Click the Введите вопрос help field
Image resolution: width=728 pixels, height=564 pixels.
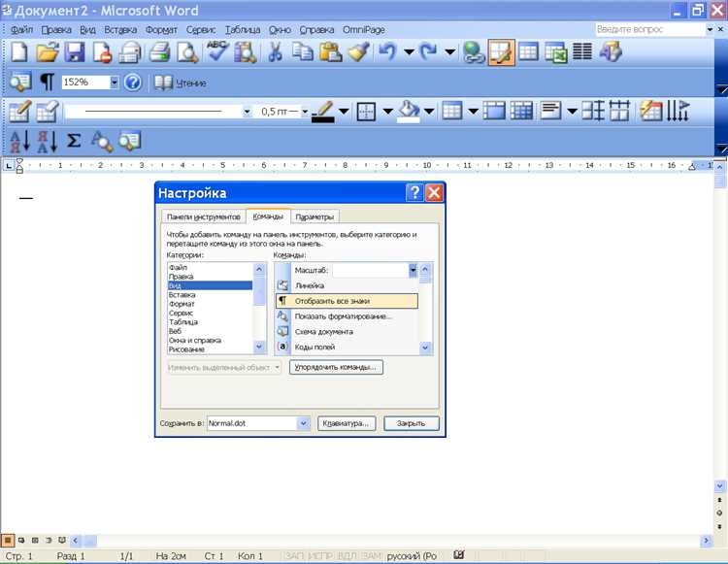point(650,29)
